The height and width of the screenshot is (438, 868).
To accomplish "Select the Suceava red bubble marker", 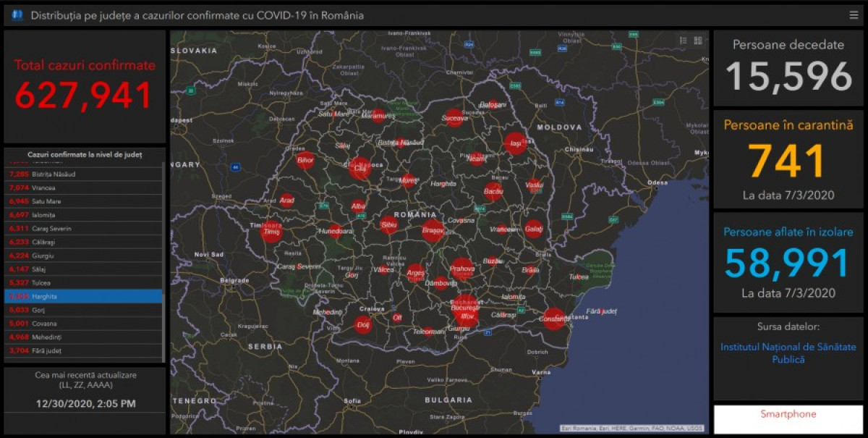I will pos(454,117).
